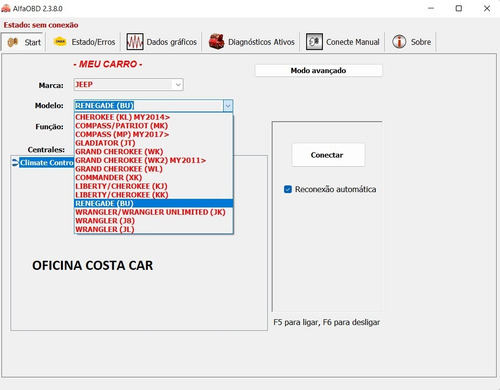Choose WRANGLER/WRANGLER UNLIMITED (JK) model
Screen dimensions: 500x390
pos(153,212)
